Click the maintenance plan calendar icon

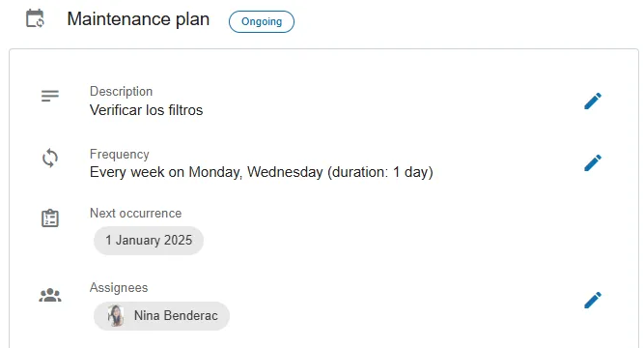[35, 18]
